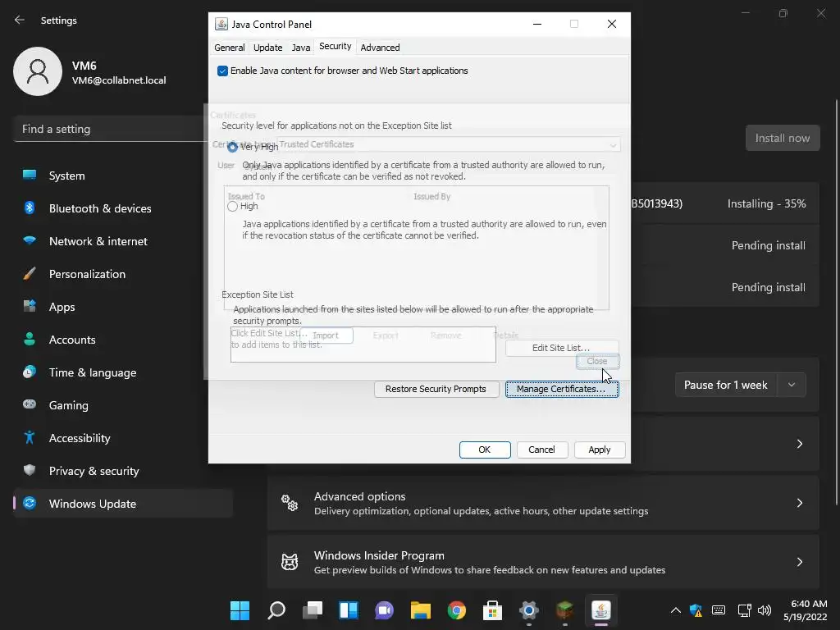
Task: Select Windows Update in sidebar
Action: point(123,504)
